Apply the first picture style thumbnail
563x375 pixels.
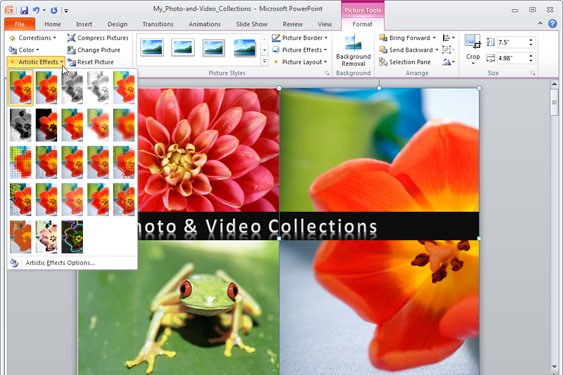click(x=152, y=47)
